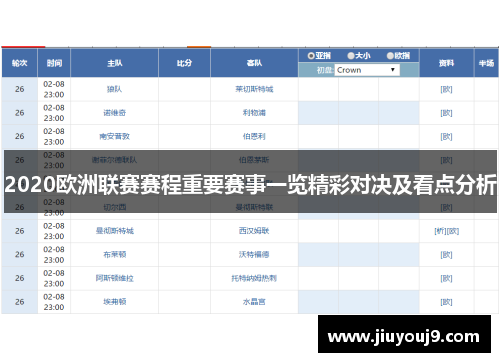Open home team 阿斯顿维拉 link
Screen dimensions: 500x362
click(x=114, y=278)
